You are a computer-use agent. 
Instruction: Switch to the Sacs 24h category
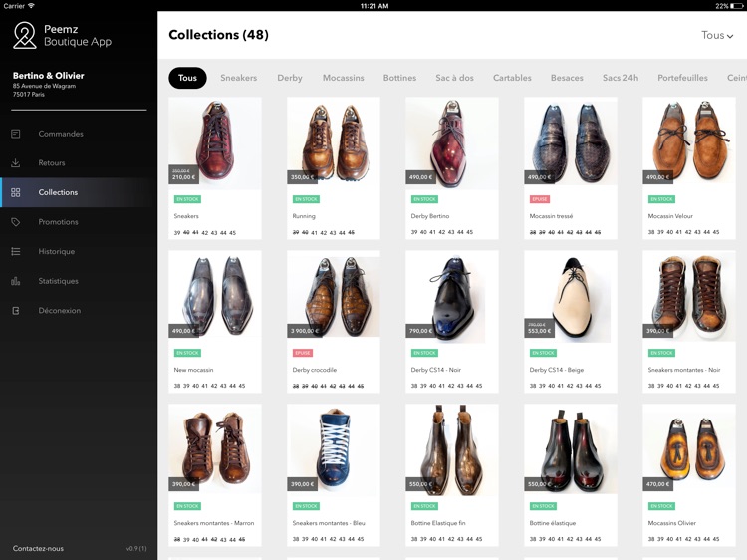point(621,78)
